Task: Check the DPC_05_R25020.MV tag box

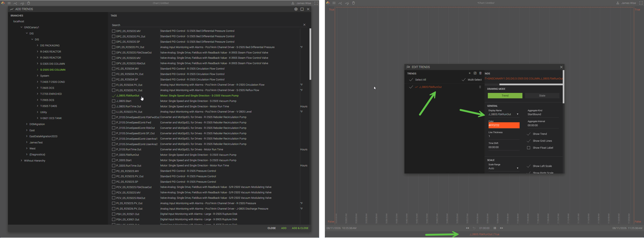Action: click(113, 31)
